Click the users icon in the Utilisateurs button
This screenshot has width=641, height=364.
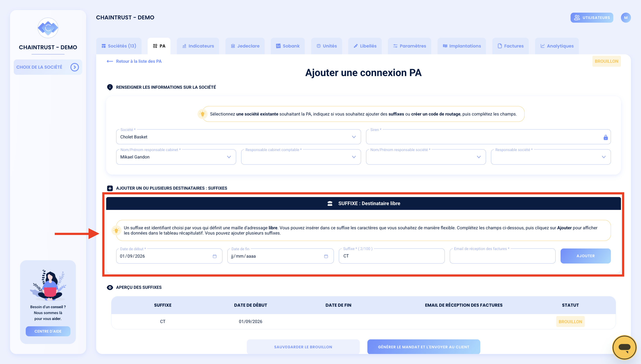click(x=577, y=18)
